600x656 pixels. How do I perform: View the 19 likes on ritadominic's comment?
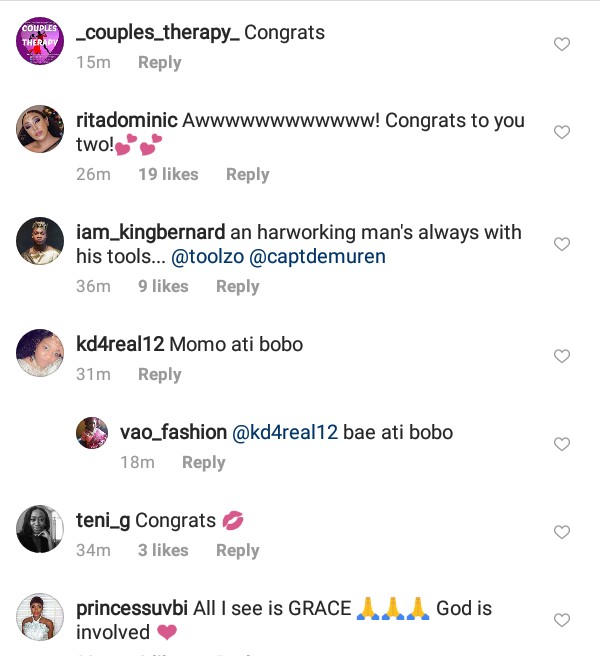168,174
